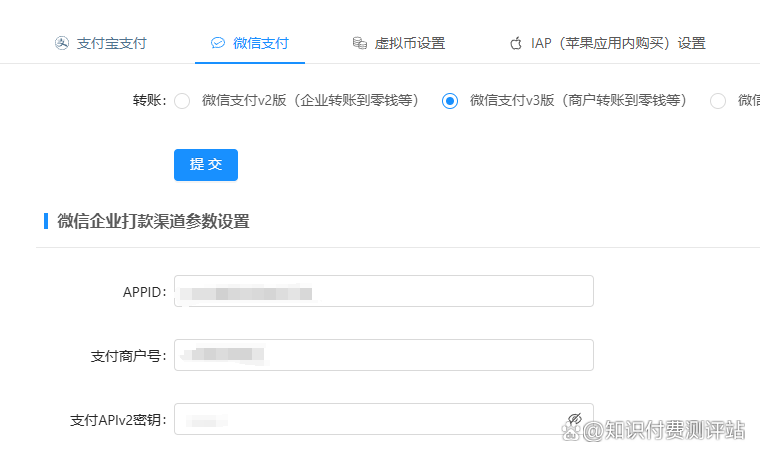Screen dimensions: 760x457
Task: Click the coin stack icon for 虚拟币设置
Action: click(x=359, y=43)
